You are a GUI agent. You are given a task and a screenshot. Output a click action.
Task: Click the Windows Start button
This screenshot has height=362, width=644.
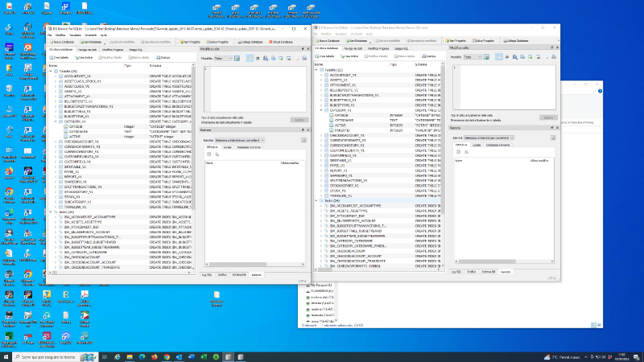[x=6, y=357]
